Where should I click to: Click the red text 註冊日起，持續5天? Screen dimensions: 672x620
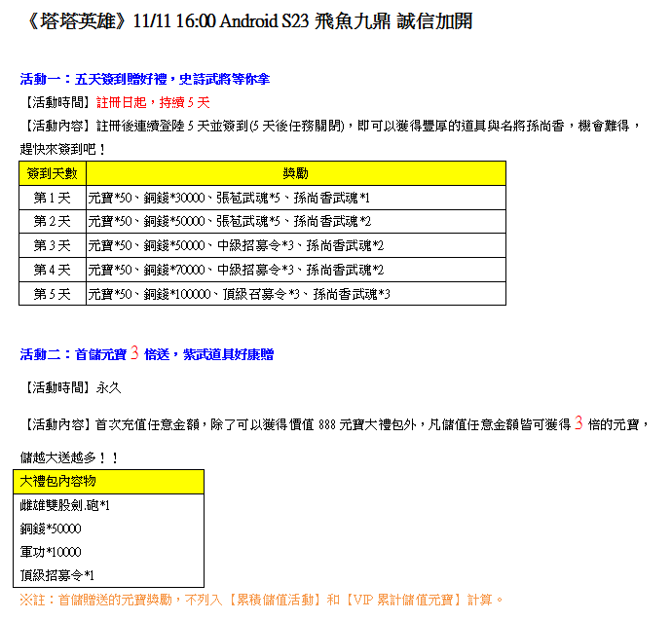pos(153,102)
